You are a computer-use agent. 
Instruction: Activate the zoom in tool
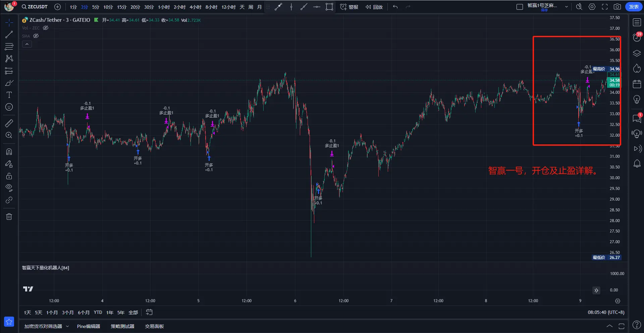pyautogui.click(x=9, y=135)
